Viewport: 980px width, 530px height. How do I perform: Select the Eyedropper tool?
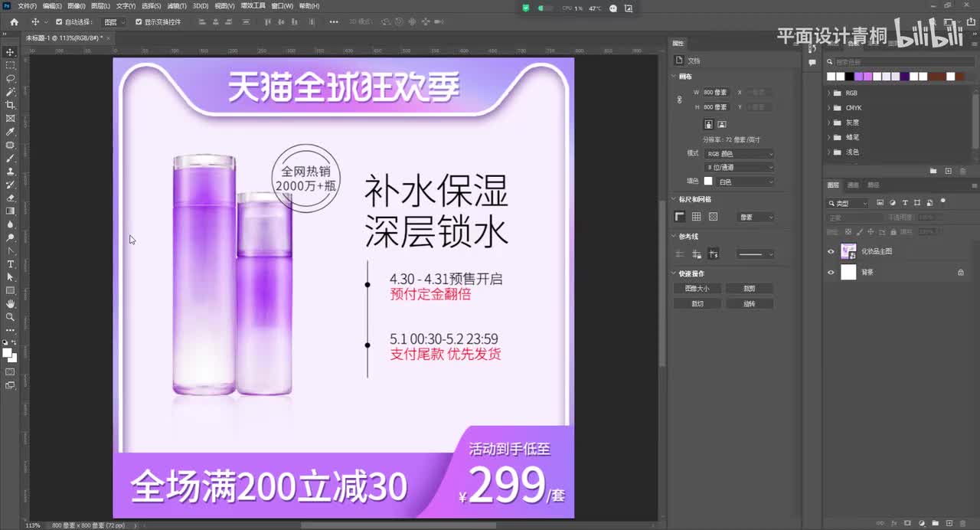click(10, 132)
